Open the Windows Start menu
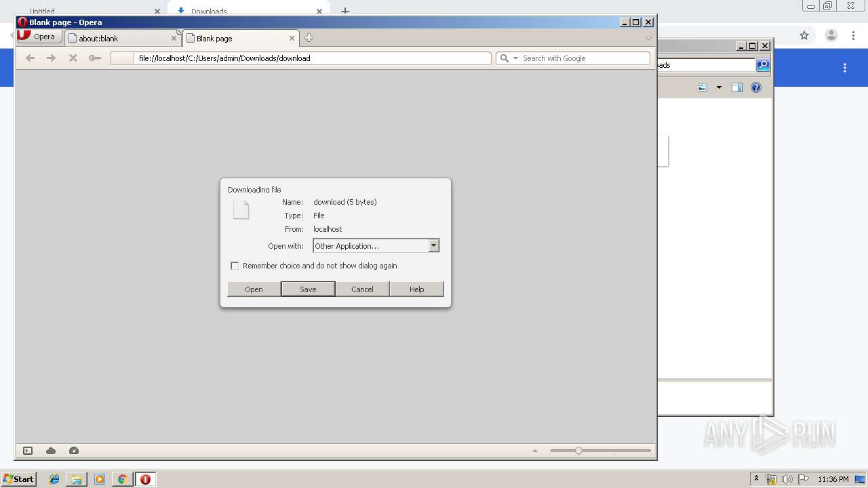868x488 pixels. (x=18, y=479)
